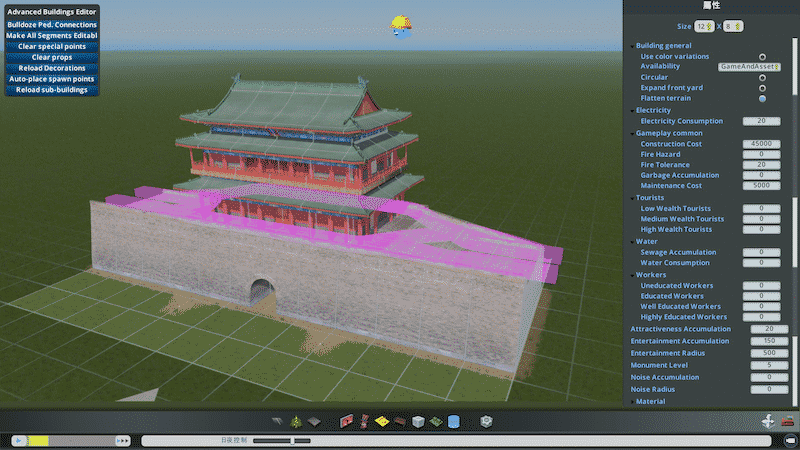Click the Construction Cost input field
800x450 pixels.
click(x=761, y=144)
